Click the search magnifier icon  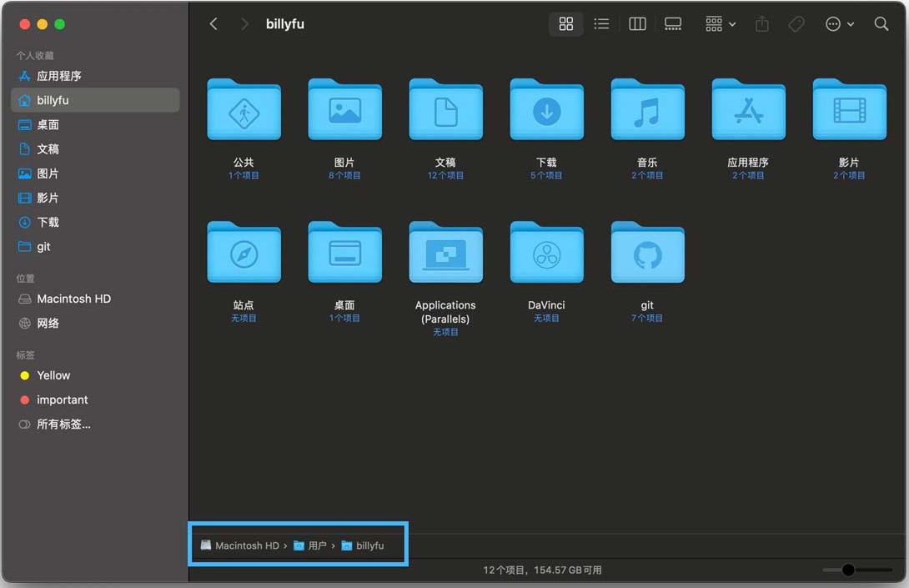[x=881, y=24]
